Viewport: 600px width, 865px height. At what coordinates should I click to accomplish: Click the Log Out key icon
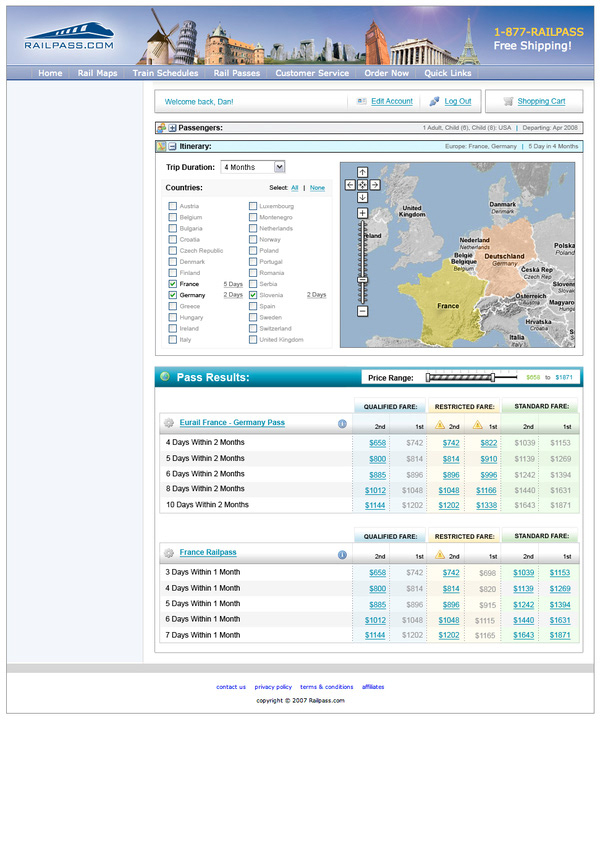pyautogui.click(x=435, y=102)
